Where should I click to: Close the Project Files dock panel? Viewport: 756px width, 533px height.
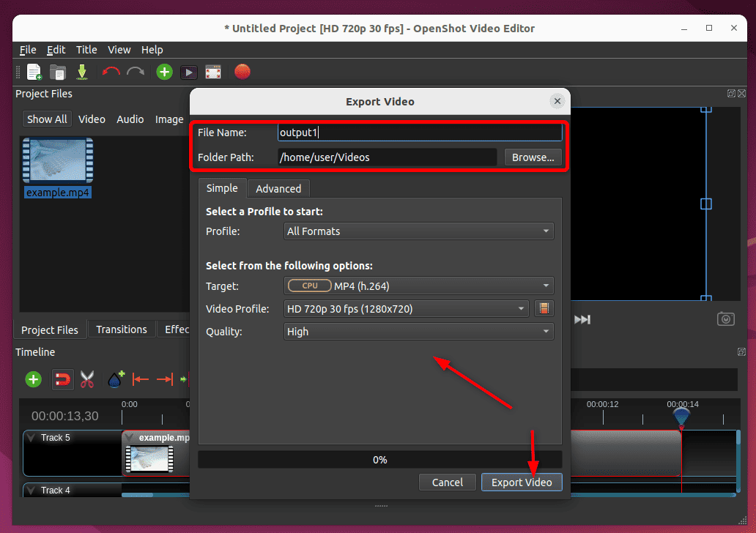(x=742, y=94)
